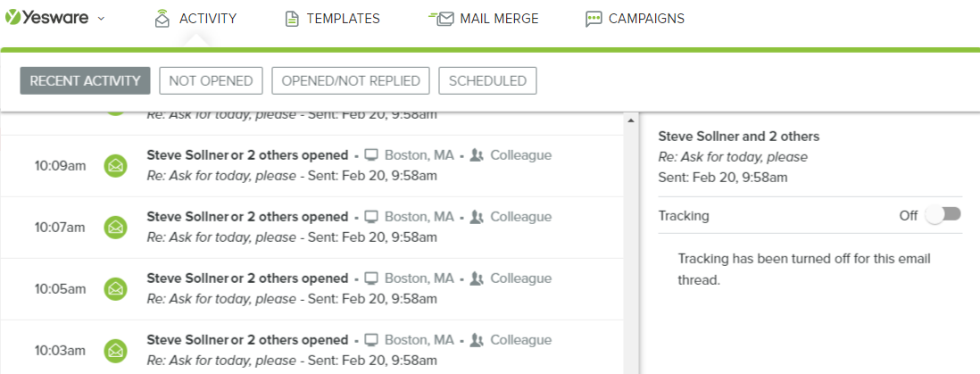Screen dimensions: 980x374
Task: Click the Mail Merge envelope icon
Action: point(443,19)
